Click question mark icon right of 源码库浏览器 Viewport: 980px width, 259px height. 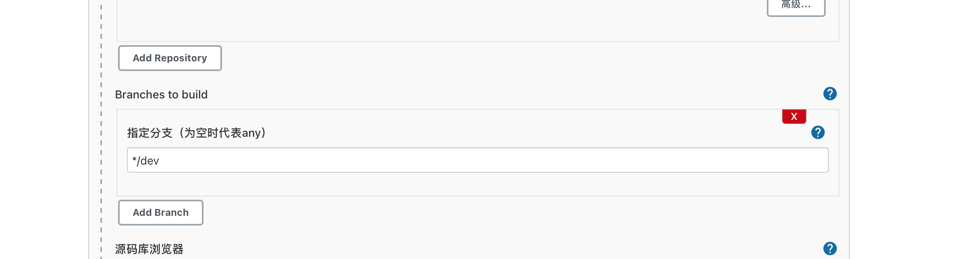(830, 249)
